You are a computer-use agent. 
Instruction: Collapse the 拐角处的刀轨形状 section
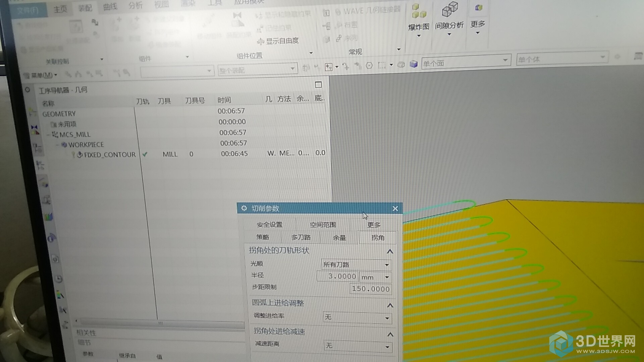(390, 251)
